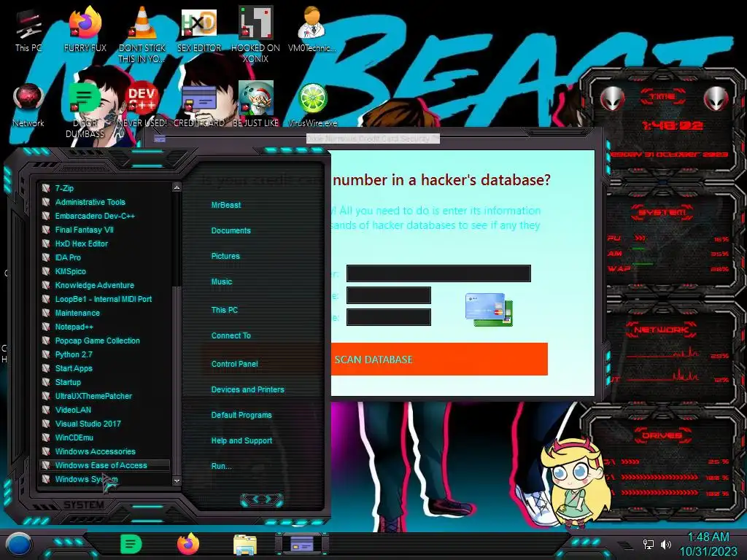Screen dimensions: 747x560
Task: Launch Firefox from the taskbar
Action: [x=188, y=544]
